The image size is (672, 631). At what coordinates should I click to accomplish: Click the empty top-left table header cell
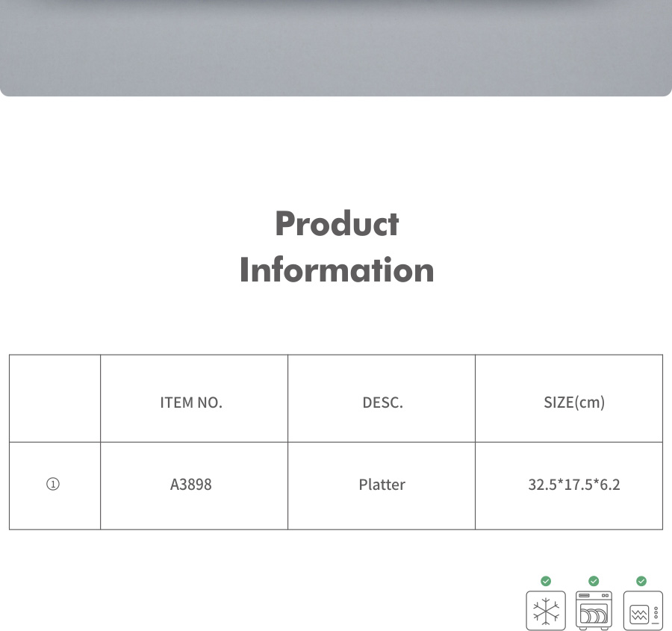coord(55,399)
